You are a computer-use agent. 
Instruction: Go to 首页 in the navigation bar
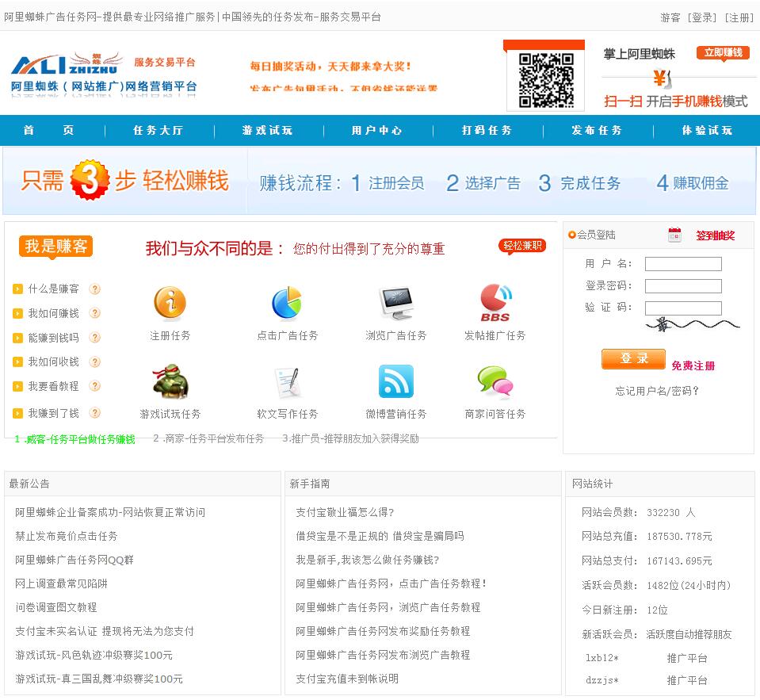click(x=48, y=130)
